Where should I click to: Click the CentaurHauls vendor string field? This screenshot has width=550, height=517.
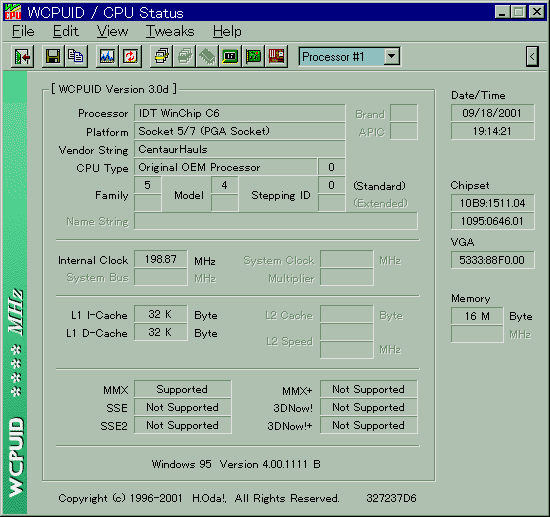[x=240, y=149]
